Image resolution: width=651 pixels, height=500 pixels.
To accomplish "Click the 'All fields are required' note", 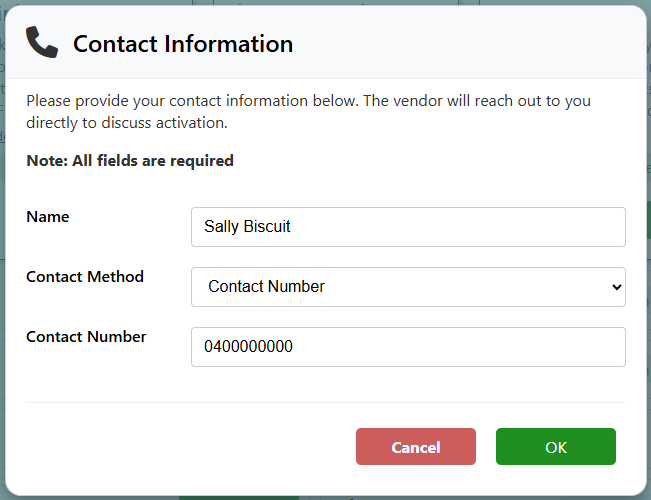I will 130,161.
